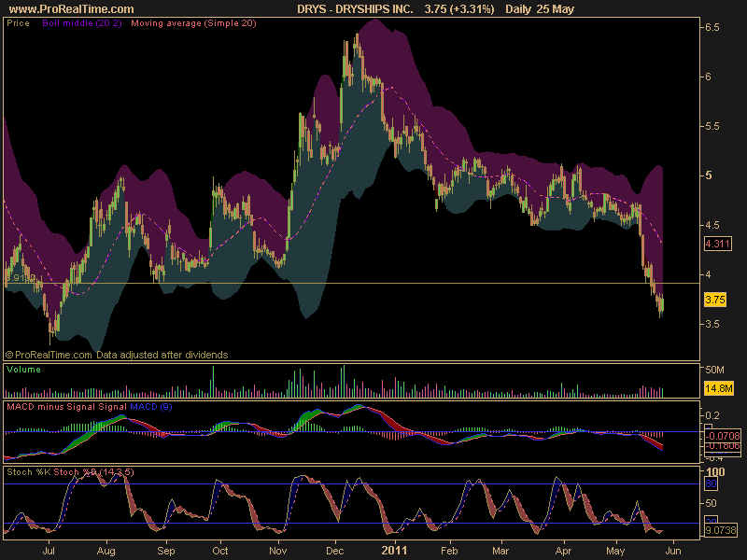The width and height of the screenshot is (747, 560).
Task: Select the Volume panel label
Action: [x=23, y=369]
